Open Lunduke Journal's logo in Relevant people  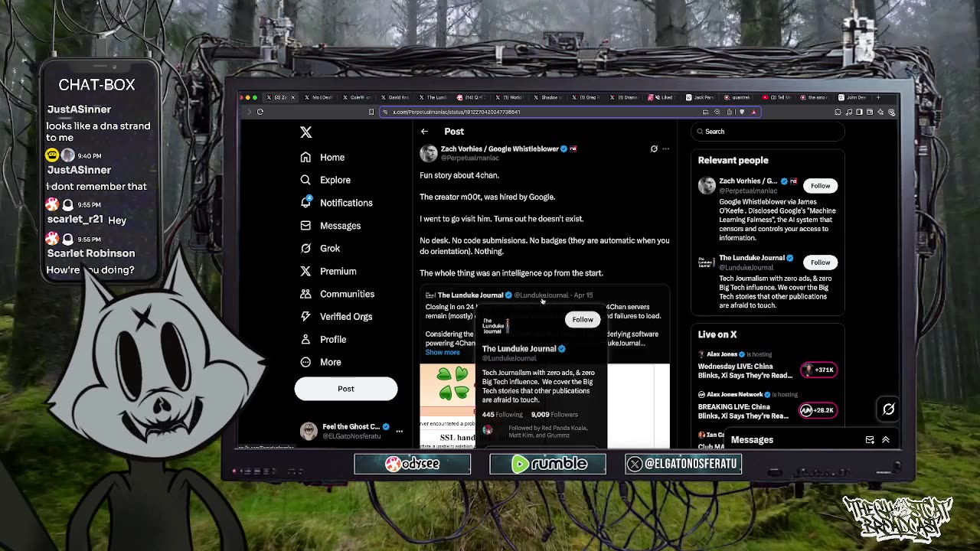[x=707, y=262]
